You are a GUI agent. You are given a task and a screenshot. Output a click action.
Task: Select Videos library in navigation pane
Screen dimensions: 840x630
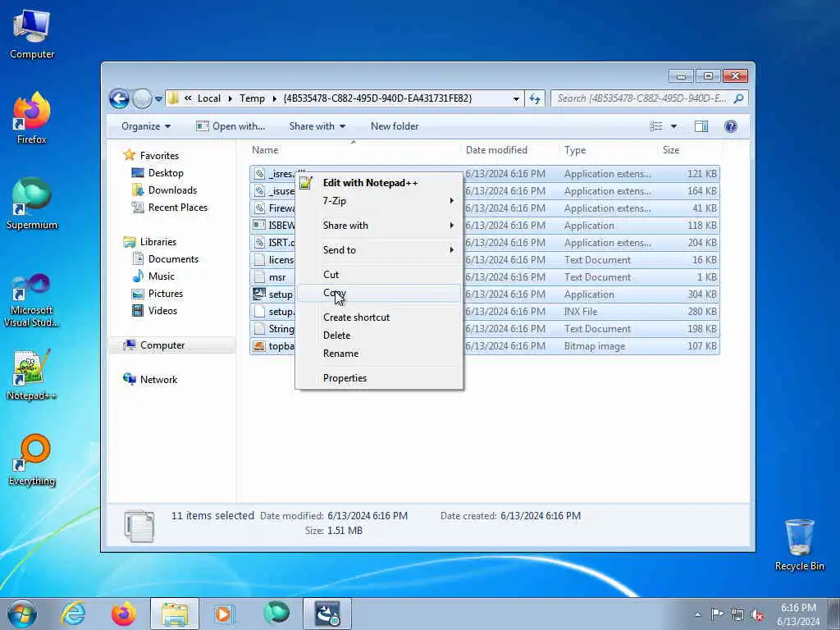(x=162, y=311)
